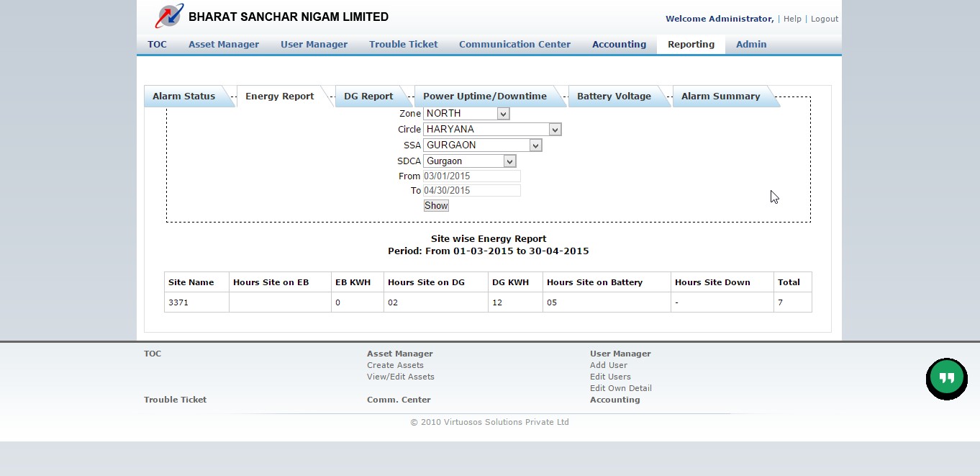This screenshot has height=476, width=980.
Task: Open the SDCA dropdown showing Gurgaon
Action: pyautogui.click(x=509, y=161)
